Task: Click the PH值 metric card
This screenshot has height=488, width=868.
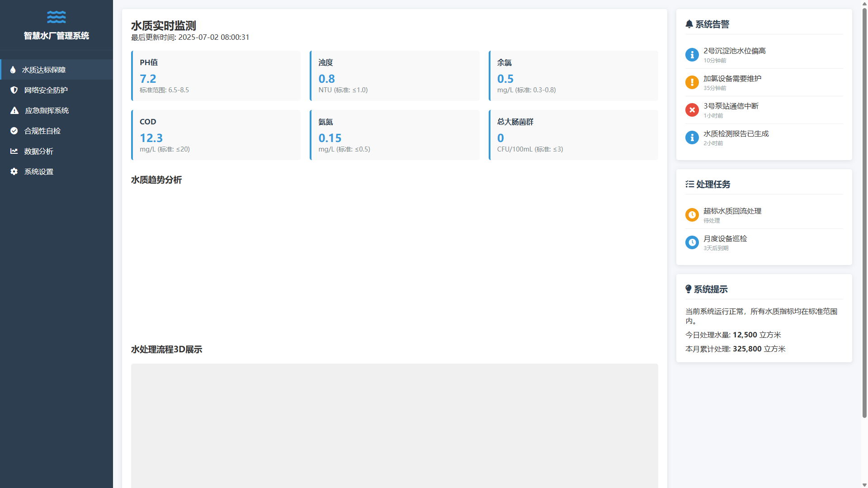Action: 216,76
